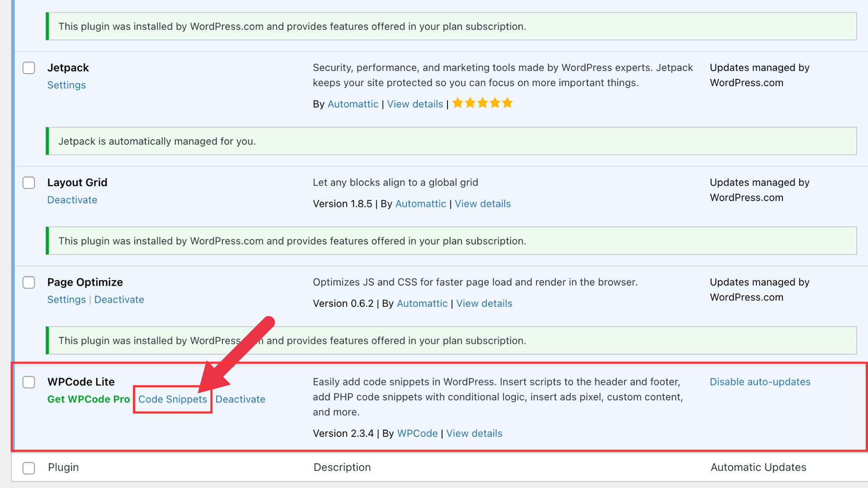This screenshot has width=868, height=488.
Task: Select the WPCode Lite plugin name
Action: click(81, 382)
